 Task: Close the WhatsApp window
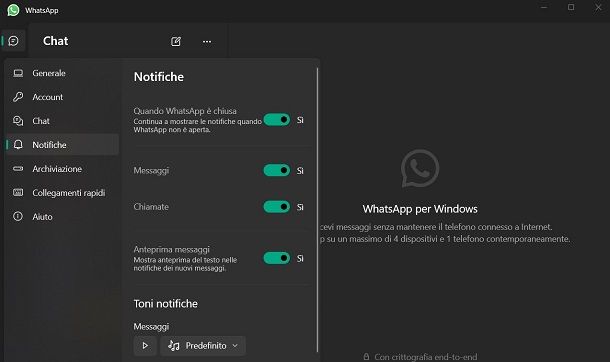click(598, 7)
